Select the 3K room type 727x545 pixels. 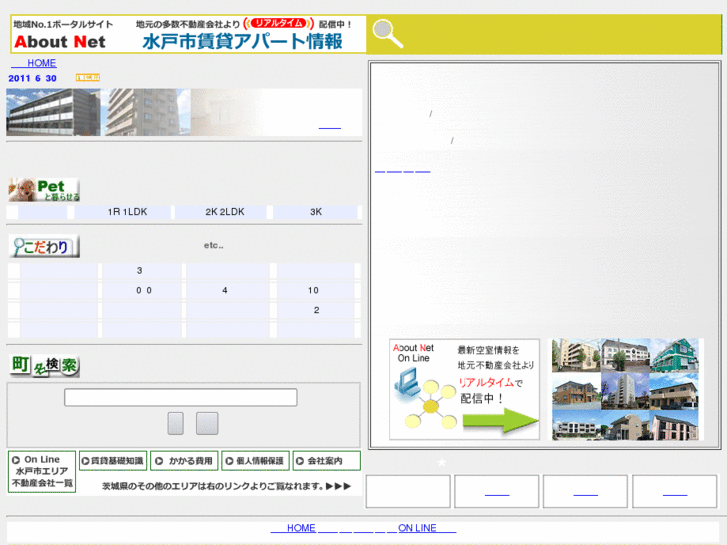pyautogui.click(x=316, y=212)
